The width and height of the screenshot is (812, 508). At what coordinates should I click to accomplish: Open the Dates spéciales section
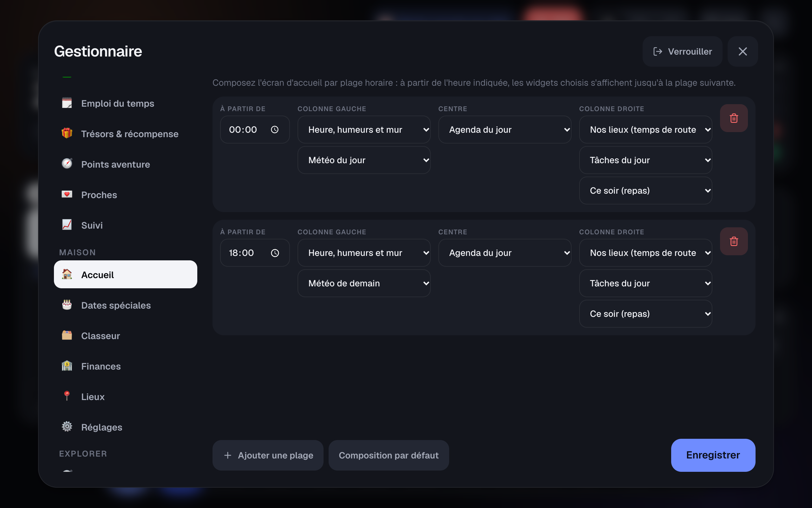pyautogui.click(x=126, y=305)
